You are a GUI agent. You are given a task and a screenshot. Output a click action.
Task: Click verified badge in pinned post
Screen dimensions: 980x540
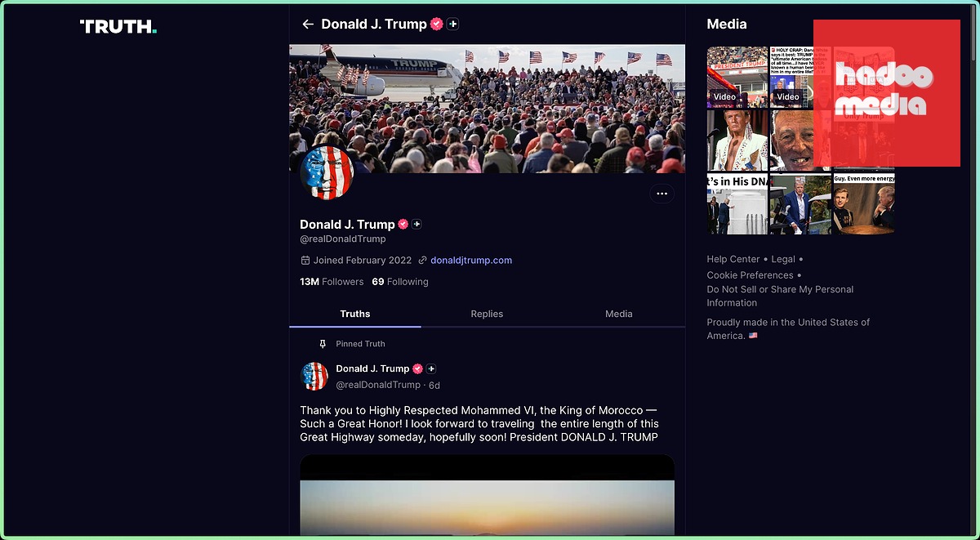tap(417, 368)
